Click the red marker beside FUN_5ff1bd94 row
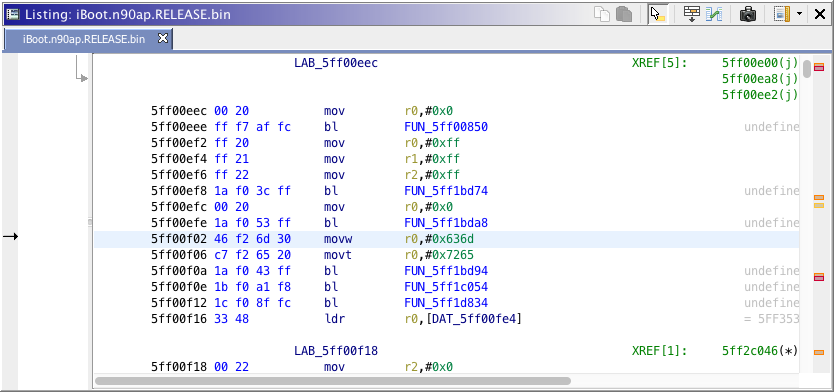 [x=819, y=277]
